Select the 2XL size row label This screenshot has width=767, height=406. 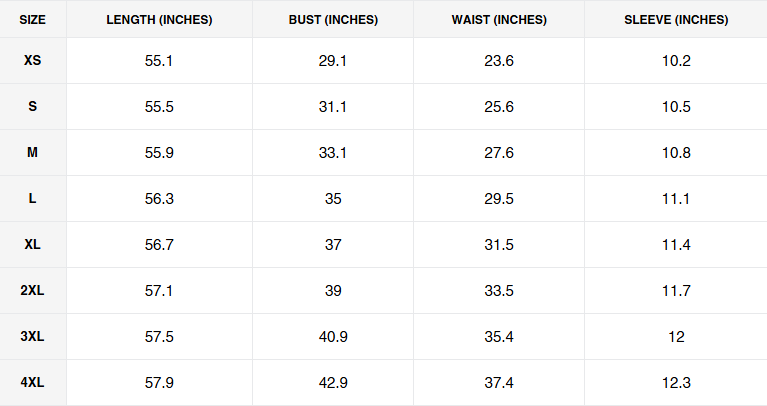[33, 291]
